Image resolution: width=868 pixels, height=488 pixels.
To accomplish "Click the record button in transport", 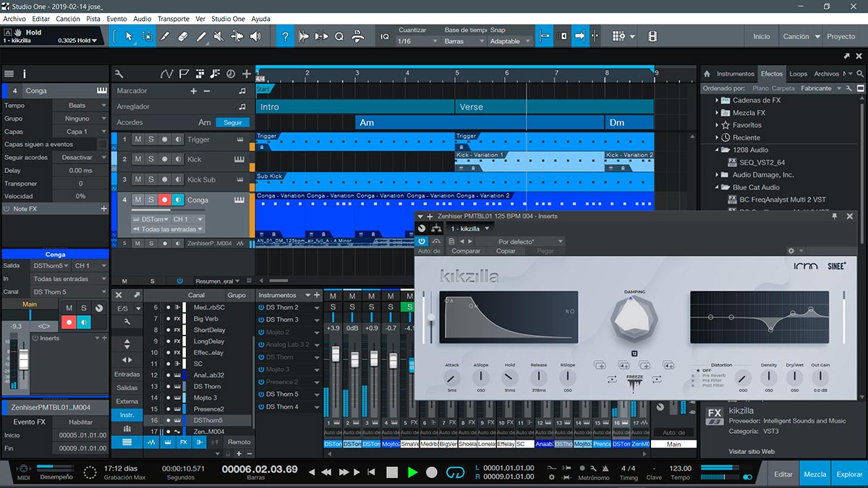I will pyautogui.click(x=432, y=472).
